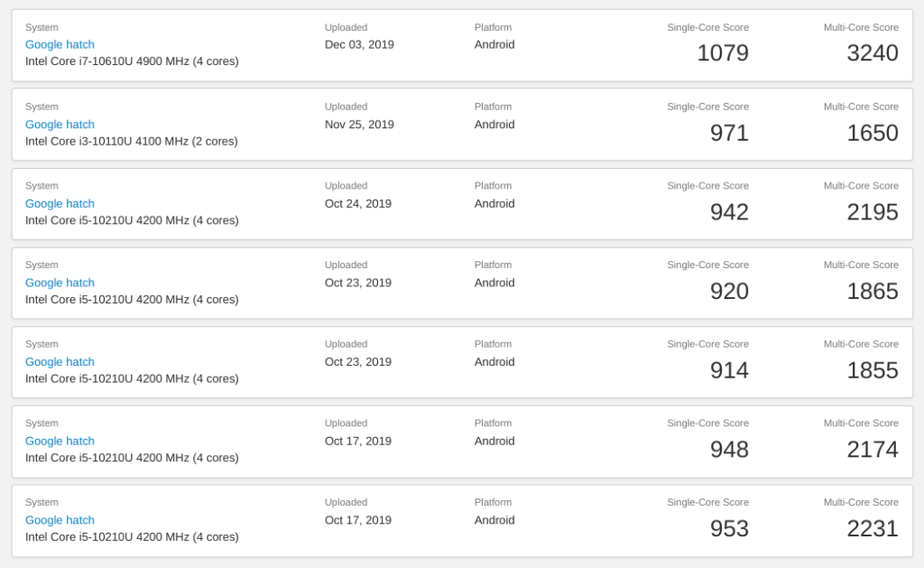Open Google hatch result with 920 single-core score
The height and width of the screenshot is (568, 924).
[60, 283]
